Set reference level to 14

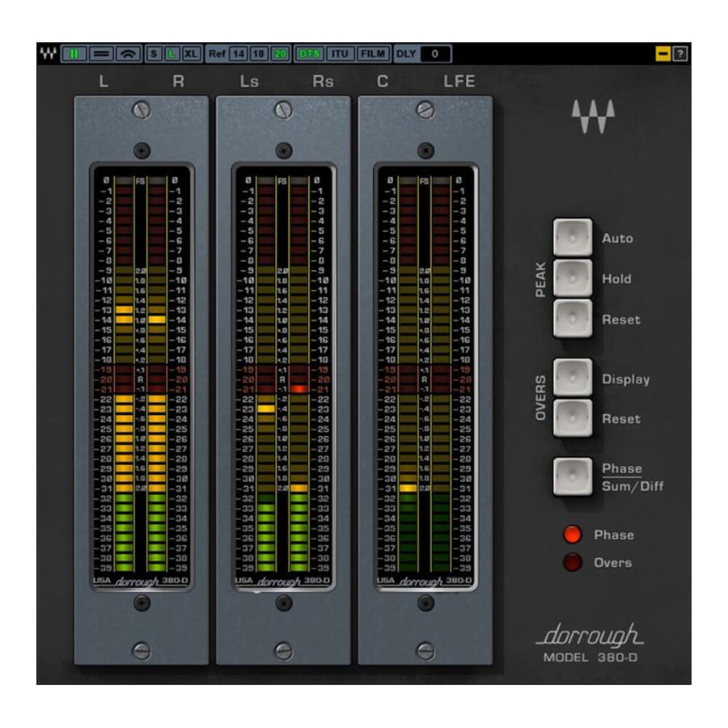(x=238, y=54)
